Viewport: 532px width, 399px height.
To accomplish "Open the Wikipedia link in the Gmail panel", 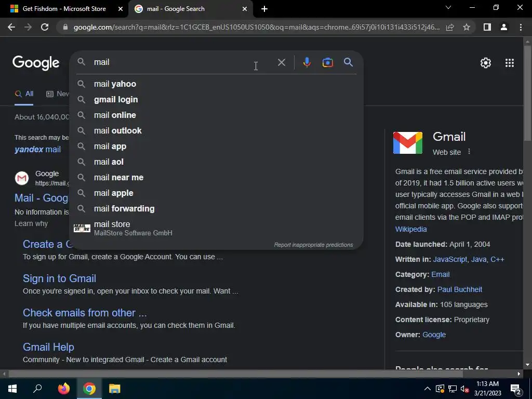I will click(411, 229).
